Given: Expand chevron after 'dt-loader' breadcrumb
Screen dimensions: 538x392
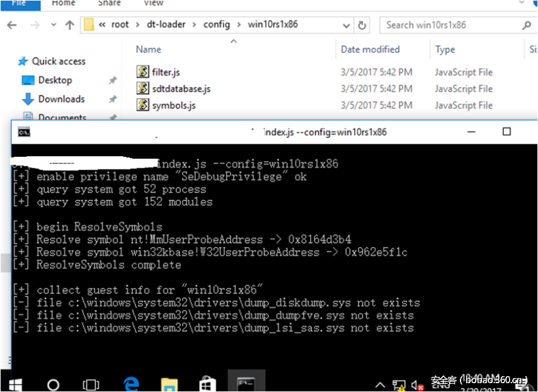Looking at the screenshot, I should (194, 25).
